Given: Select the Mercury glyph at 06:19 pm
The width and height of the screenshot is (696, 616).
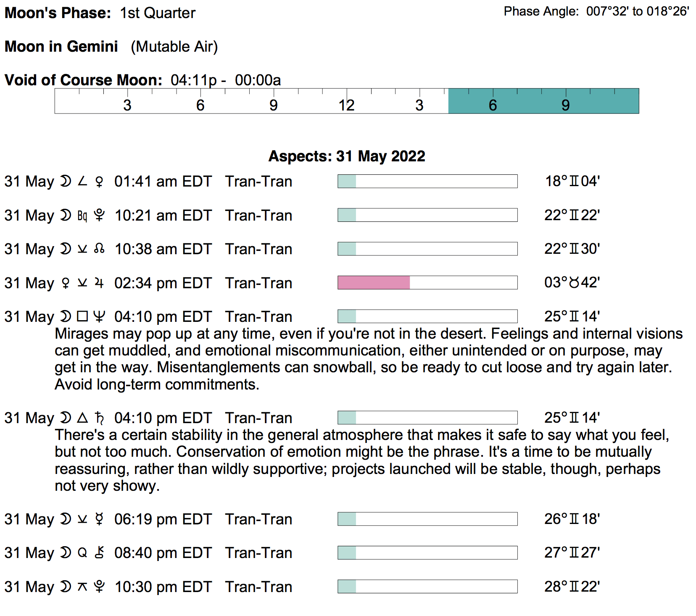Looking at the screenshot, I should (99, 519).
